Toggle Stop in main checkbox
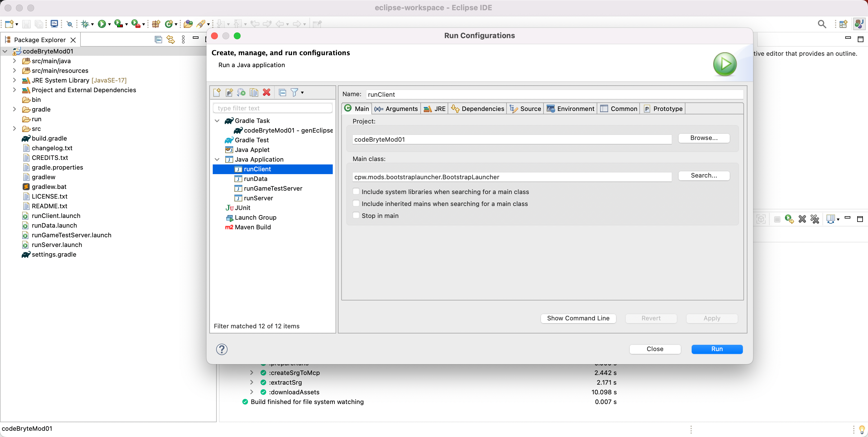Image resolution: width=868 pixels, height=437 pixels. coord(356,215)
